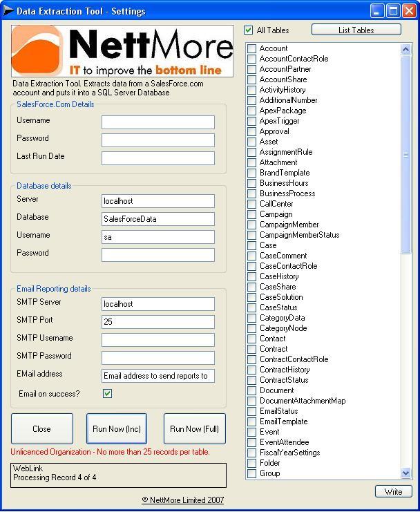The image size is (420, 512).
Task: Tick the CaseHistory checkbox
Action: [251, 276]
